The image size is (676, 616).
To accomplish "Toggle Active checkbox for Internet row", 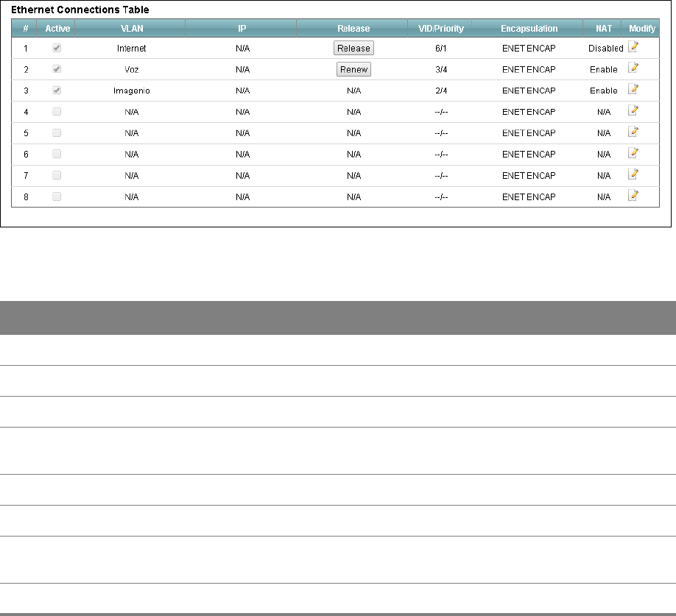I will pos(57,48).
